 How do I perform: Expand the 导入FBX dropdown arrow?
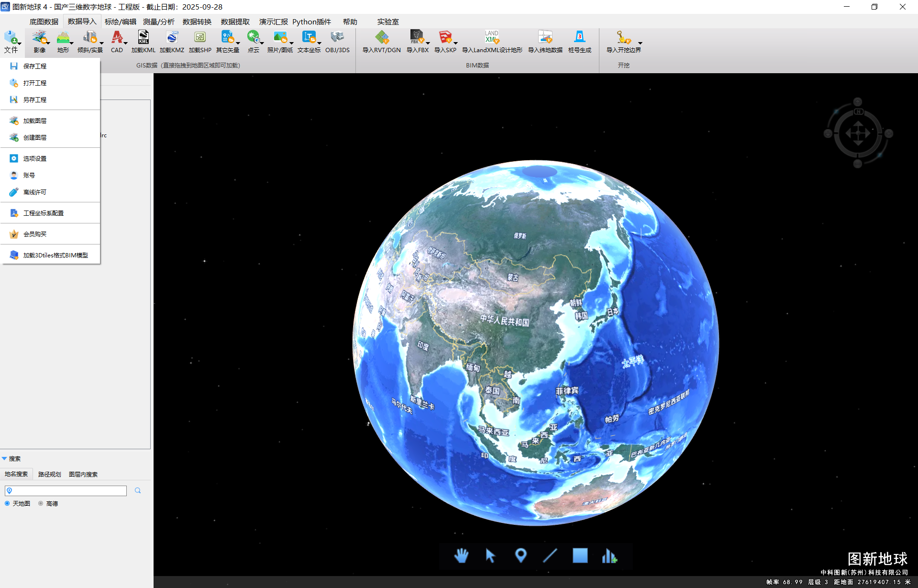point(428,43)
